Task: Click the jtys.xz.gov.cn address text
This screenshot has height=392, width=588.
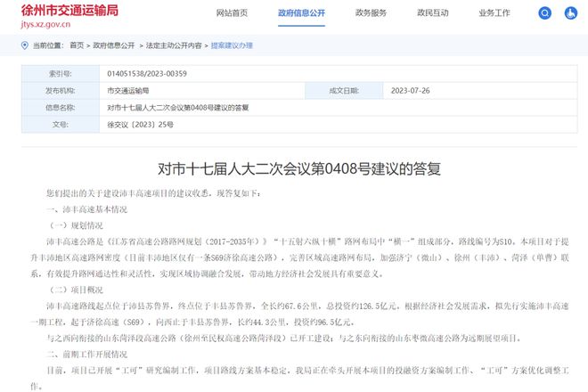Action: coord(45,24)
